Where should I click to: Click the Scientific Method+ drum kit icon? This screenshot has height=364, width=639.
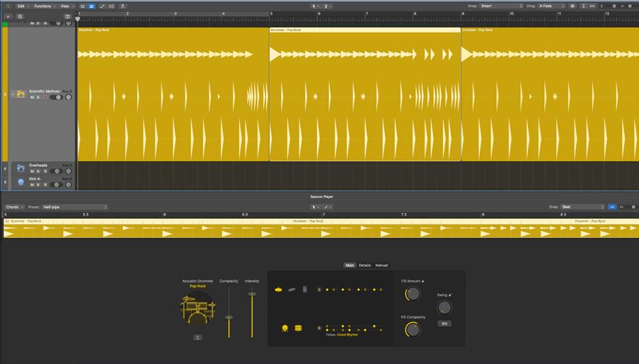point(21,95)
